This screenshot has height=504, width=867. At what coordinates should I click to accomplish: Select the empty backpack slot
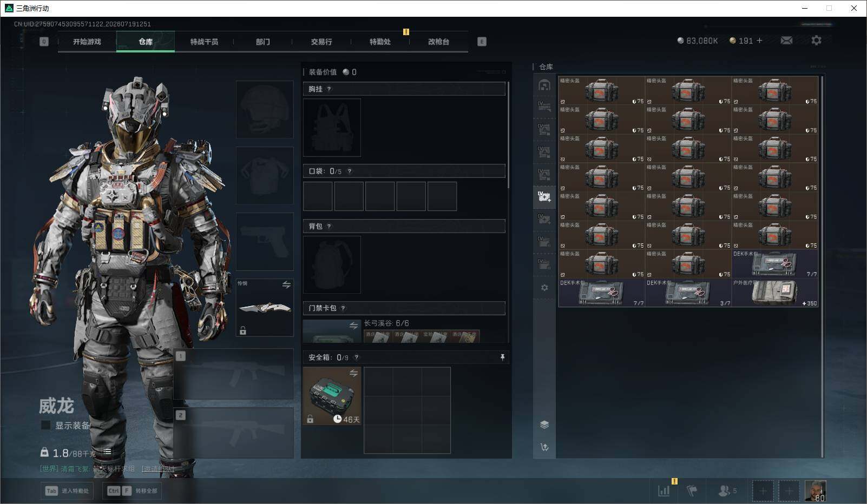pos(332,265)
